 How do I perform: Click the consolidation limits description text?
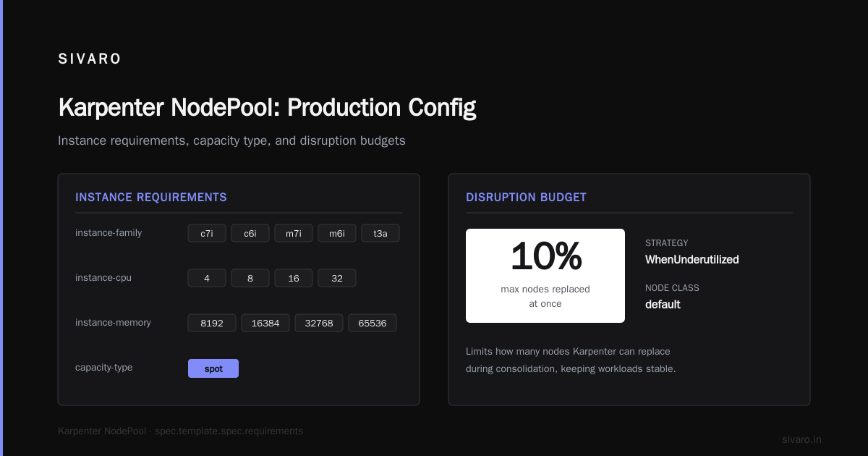point(571,360)
